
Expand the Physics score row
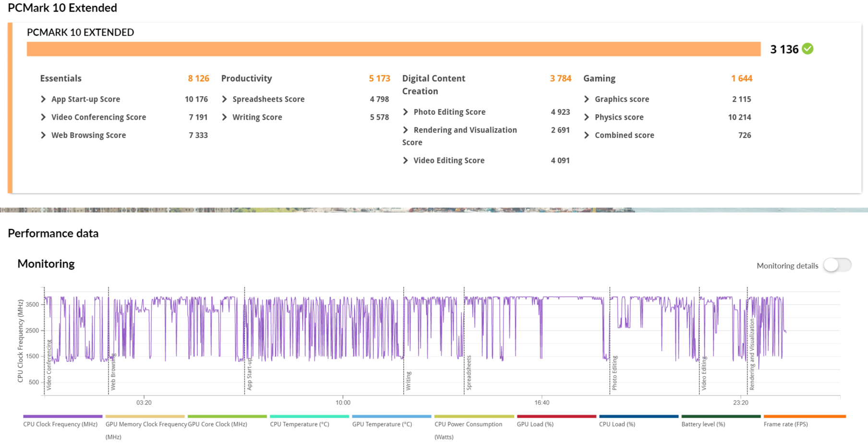(587, 117)
